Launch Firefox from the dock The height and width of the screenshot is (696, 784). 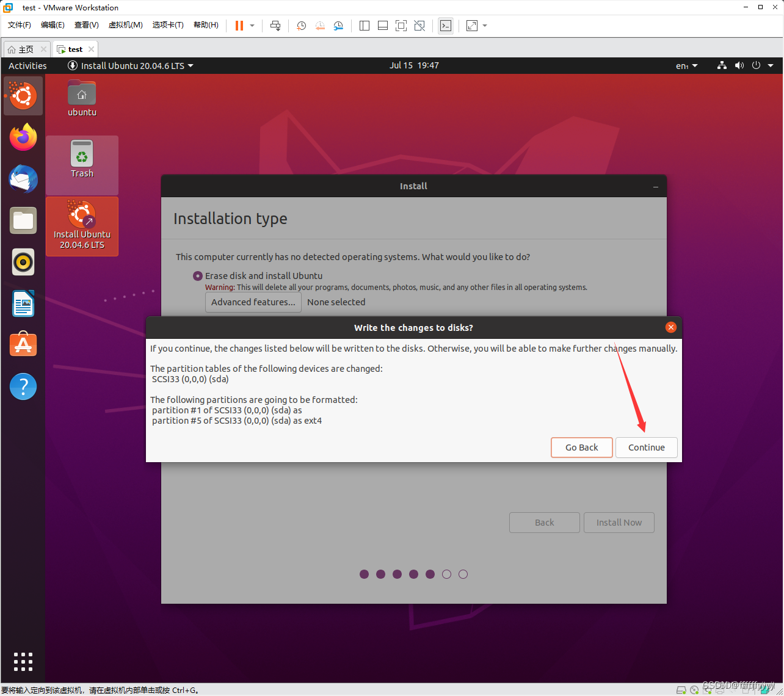pyautogui.click(x=23, y=137)
